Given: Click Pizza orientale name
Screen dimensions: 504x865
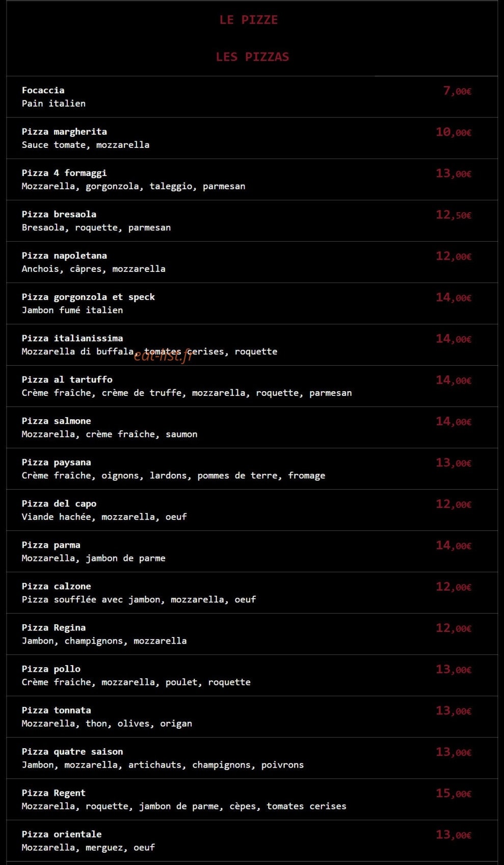Looking at the screenshot, I should [62, 834].
